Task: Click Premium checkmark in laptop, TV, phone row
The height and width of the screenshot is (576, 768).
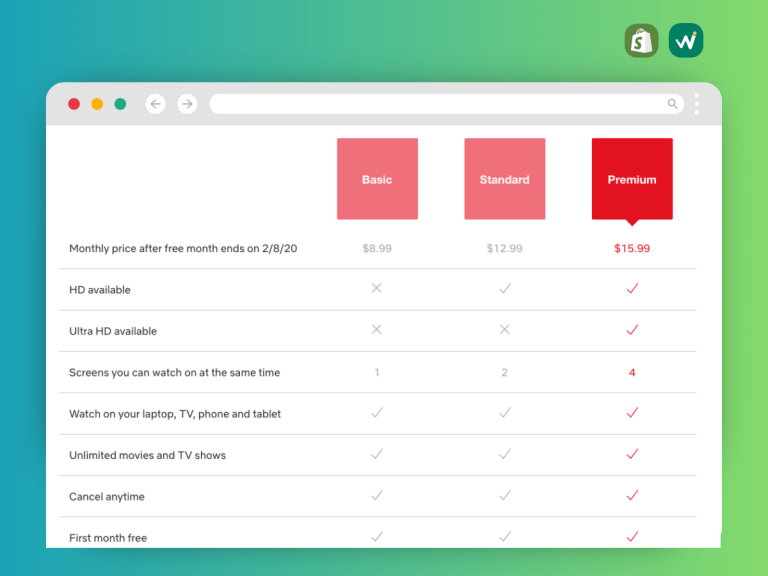Action: tap(632, 412)
